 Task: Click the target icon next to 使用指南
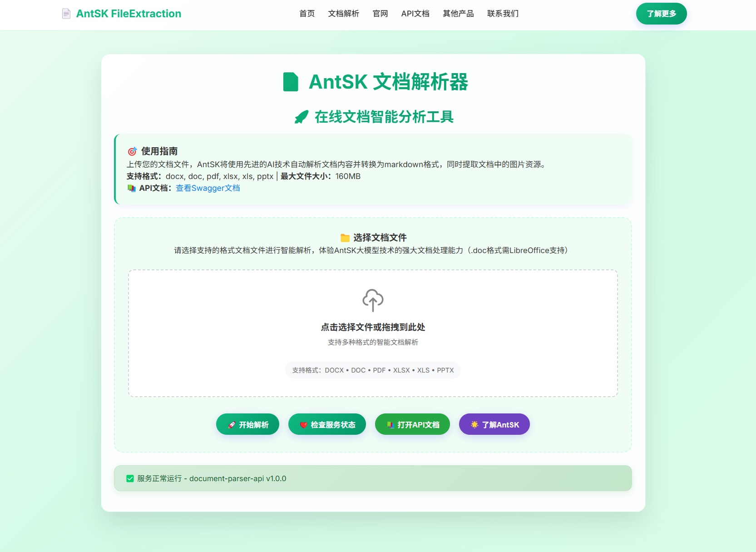click(132, 151)
